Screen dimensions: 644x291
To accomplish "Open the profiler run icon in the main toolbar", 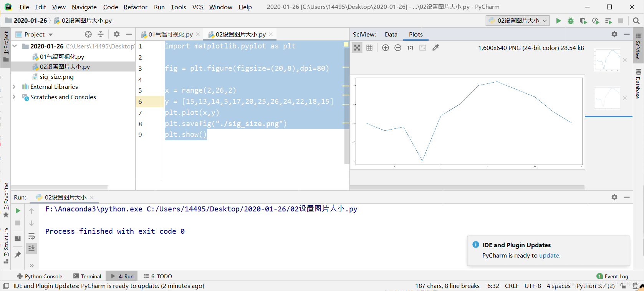I will click(596, 21).
